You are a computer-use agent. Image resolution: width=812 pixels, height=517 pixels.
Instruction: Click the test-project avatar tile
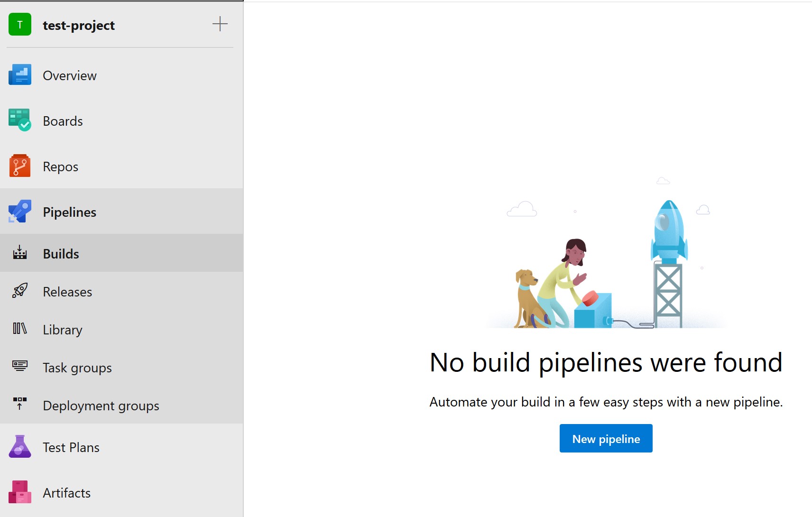pos(19,25)
